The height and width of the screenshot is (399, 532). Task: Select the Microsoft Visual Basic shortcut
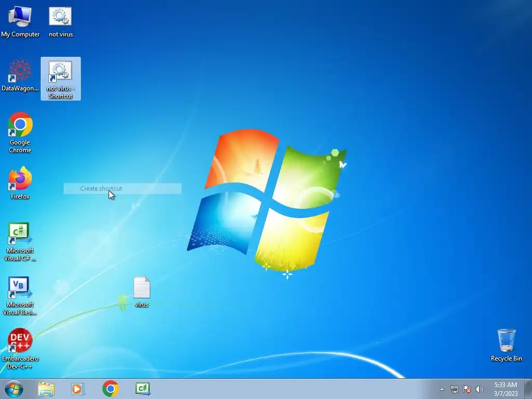click(20, 296)
